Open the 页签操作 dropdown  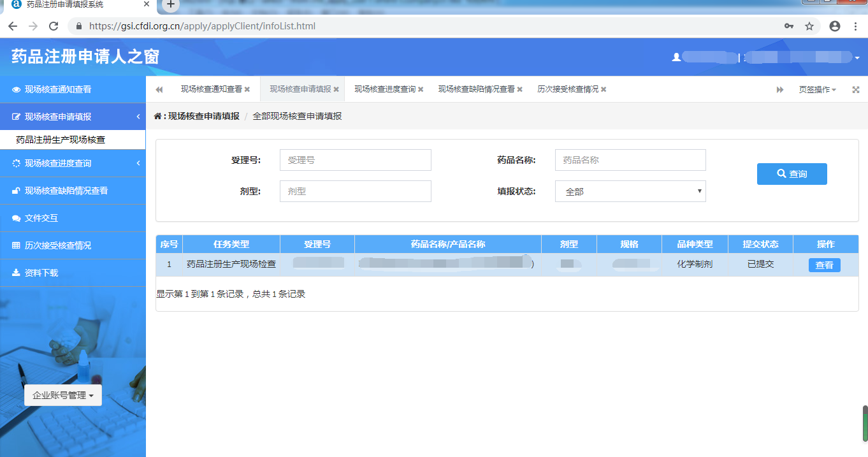point(817,90)
